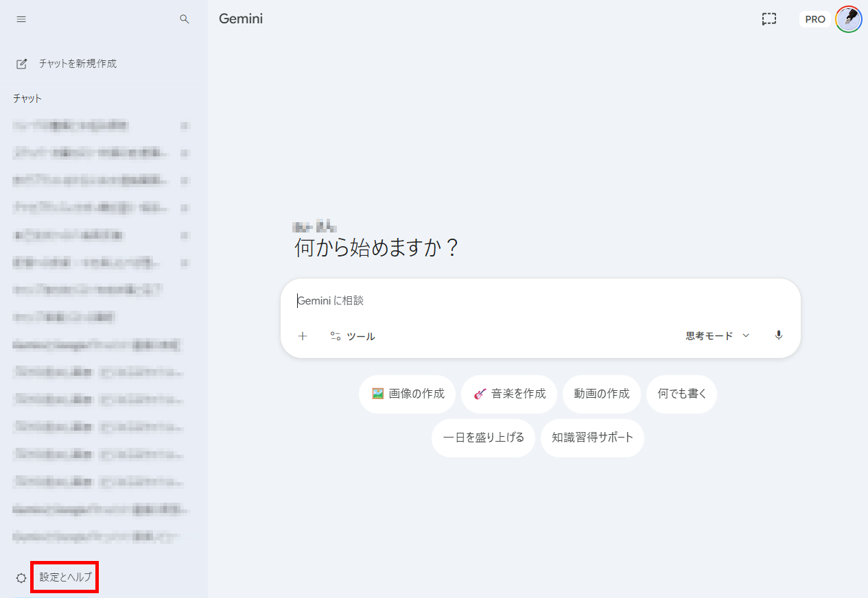Click the picture icon on 画像の作成
This screenshot has width=868, height=598.
[x=377, y=394]
